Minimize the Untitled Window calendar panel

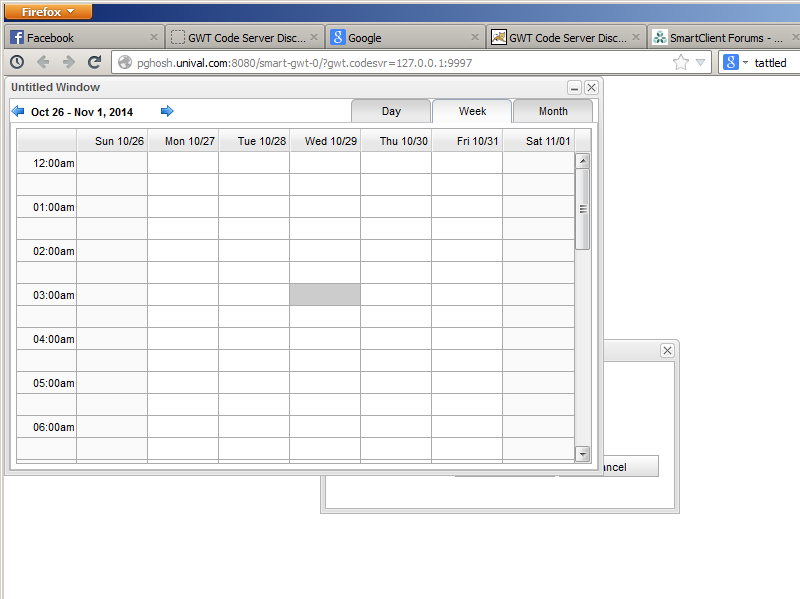pyautogui.click(x=574, y=88)
